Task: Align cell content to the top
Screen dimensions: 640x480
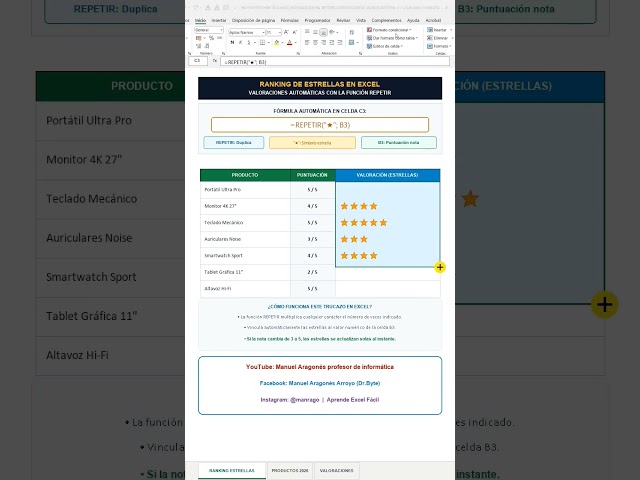Action: pyautogui.click(x=307, y=32)
